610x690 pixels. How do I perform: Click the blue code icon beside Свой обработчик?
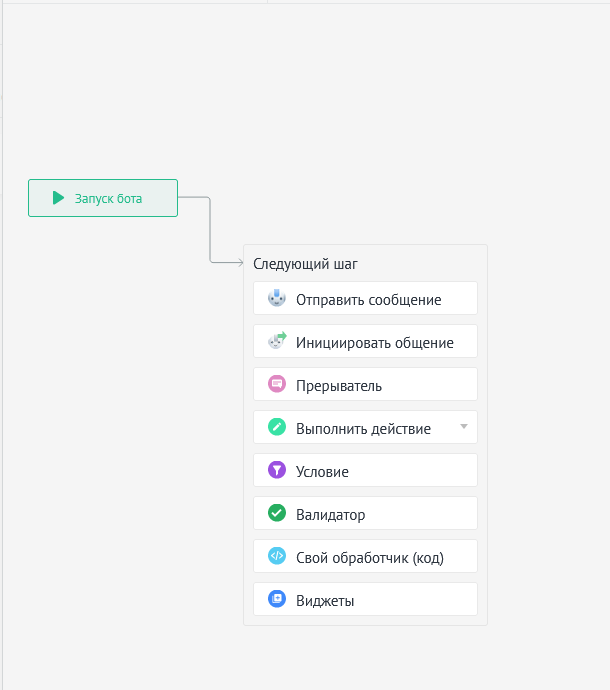click(x=277, y=556)
